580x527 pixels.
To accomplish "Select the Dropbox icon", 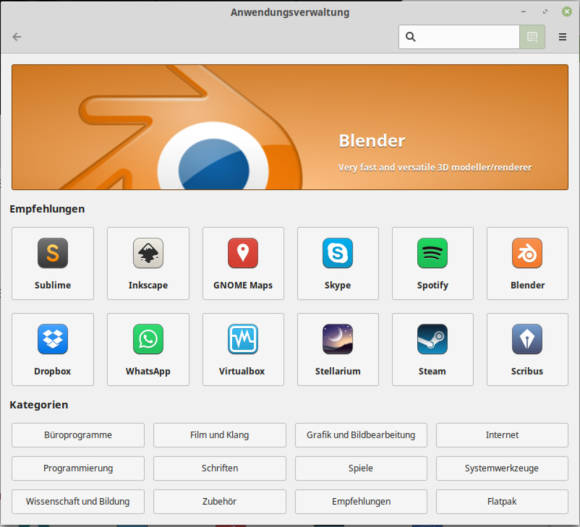I will pos(53,339).
